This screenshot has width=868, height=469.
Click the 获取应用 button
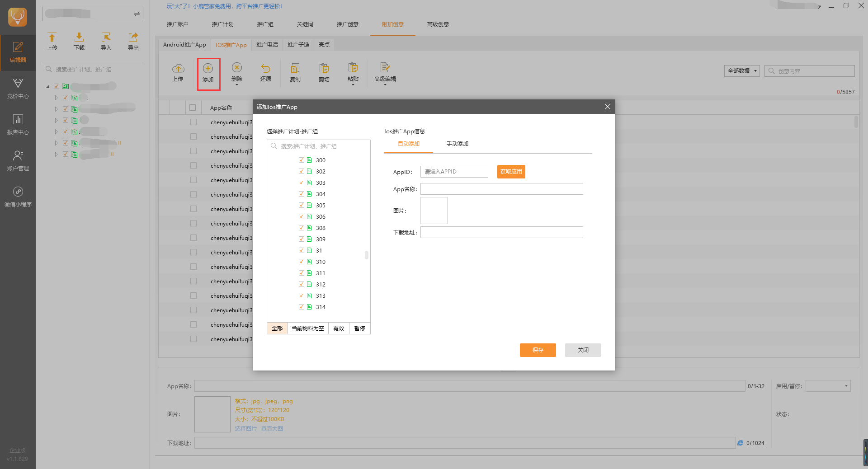click(x=511, y=172)
